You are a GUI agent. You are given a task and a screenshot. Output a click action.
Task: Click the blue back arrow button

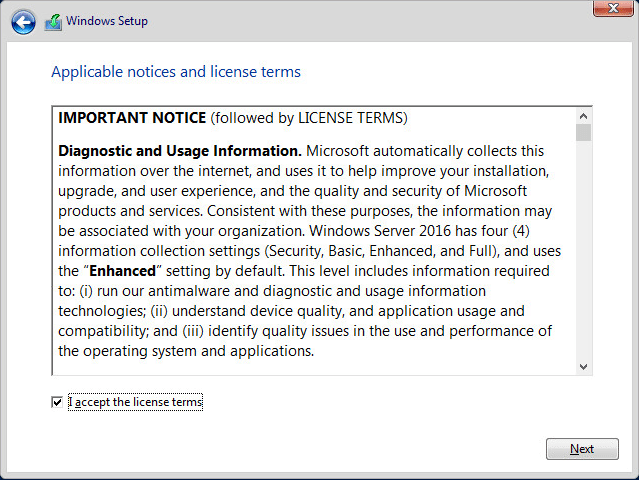click(22, 22)
